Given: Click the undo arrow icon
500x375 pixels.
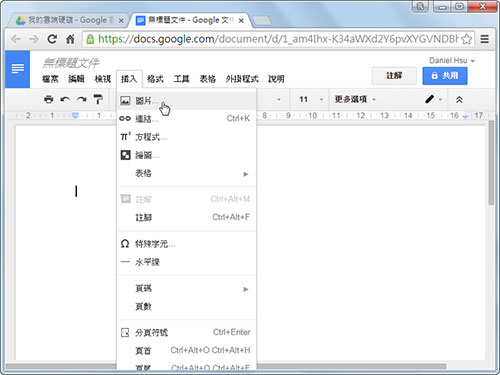Looking at the screenshot, I should click(65, 99).
